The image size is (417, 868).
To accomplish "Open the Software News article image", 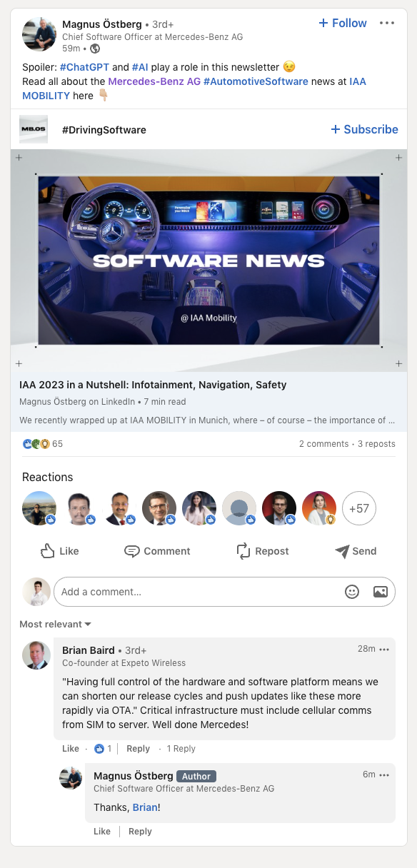I will point(208,261).
